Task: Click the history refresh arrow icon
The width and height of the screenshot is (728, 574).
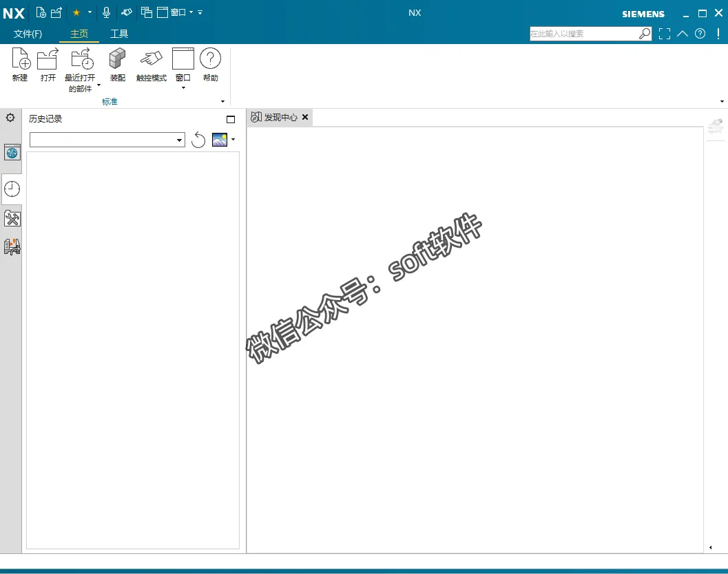Action: (x=198, y=140)
